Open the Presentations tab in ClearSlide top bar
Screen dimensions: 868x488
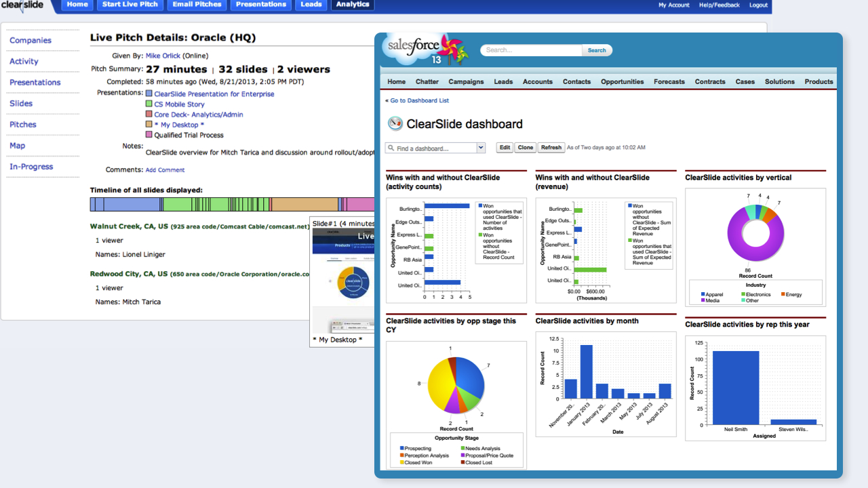point(261,5)
